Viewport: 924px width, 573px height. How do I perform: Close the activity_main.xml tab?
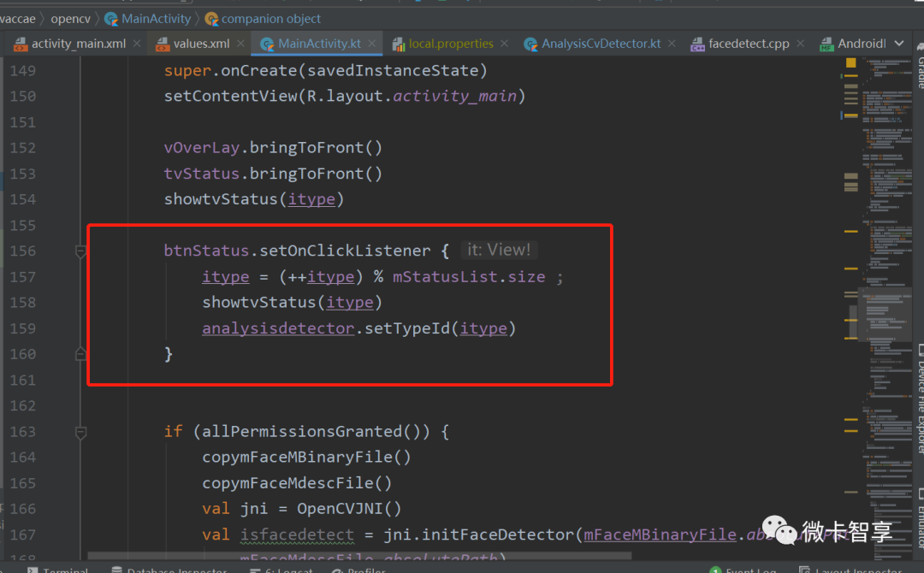click(137, 44)
